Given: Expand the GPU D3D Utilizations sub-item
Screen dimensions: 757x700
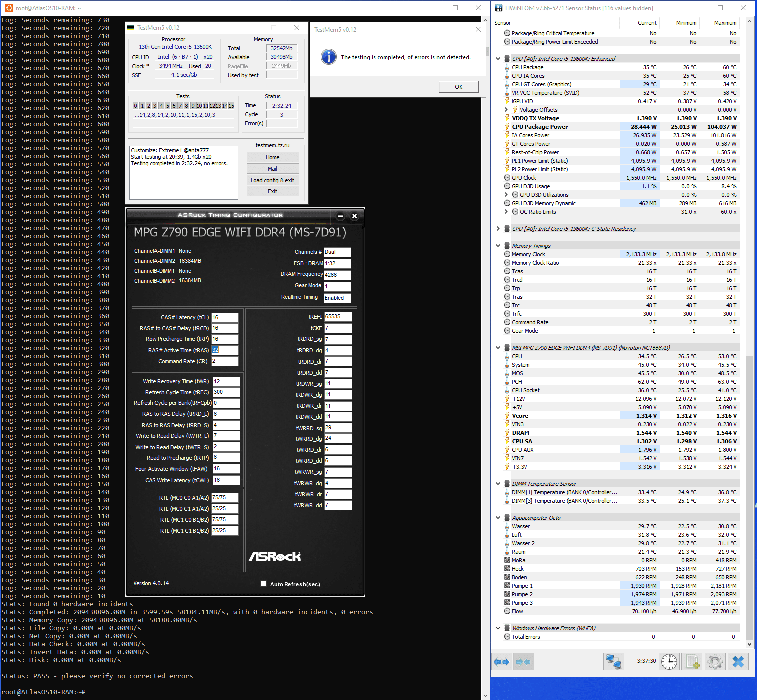Looking at the screenshot, I should tap(506, 195).
